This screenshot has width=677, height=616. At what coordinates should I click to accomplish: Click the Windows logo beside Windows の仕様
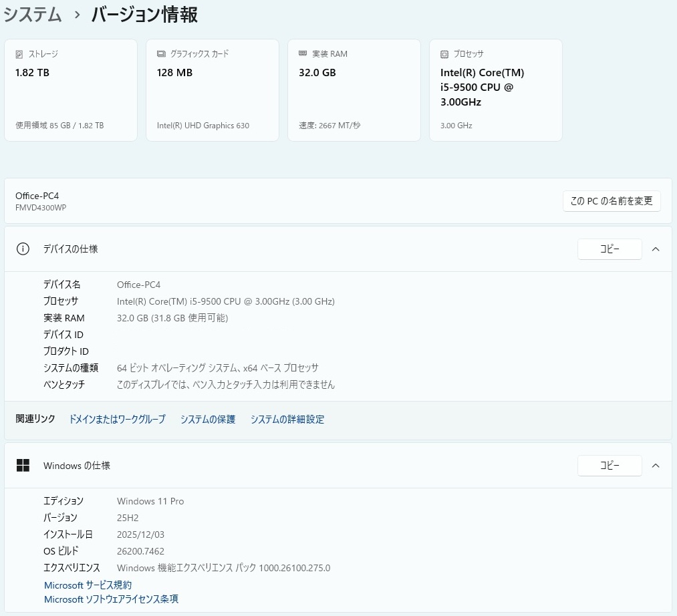click(x=23, y=466)
